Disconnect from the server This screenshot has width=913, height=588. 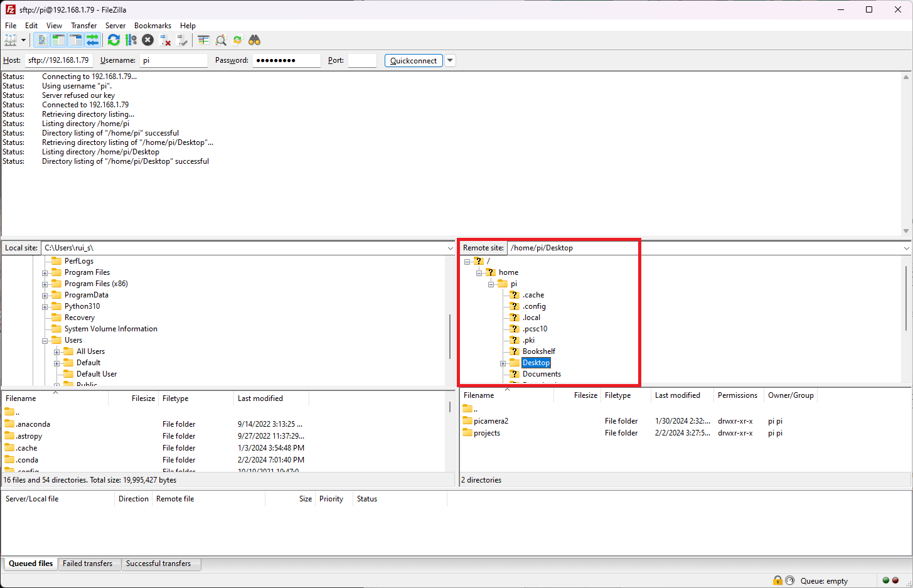[x=166, y=40]
